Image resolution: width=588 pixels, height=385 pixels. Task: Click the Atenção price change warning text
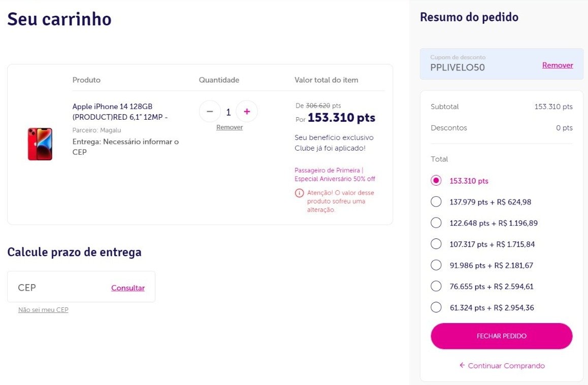coord(341,201)
